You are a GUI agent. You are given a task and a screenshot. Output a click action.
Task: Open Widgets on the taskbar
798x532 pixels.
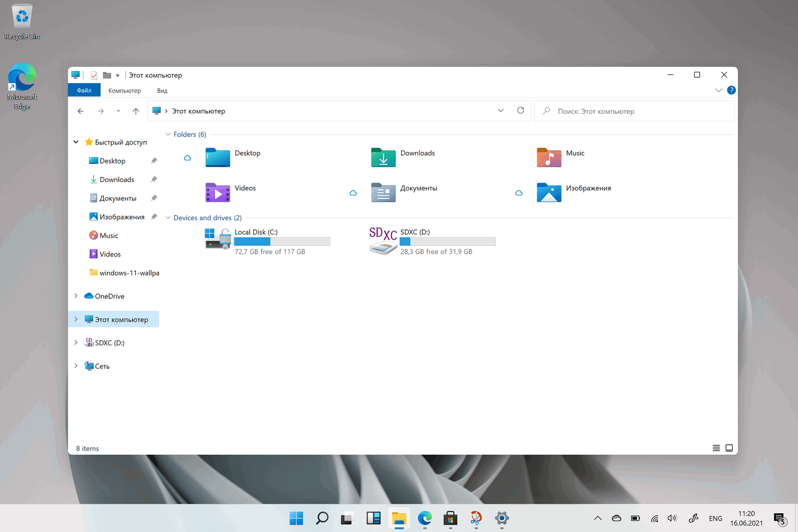[373, 518]
